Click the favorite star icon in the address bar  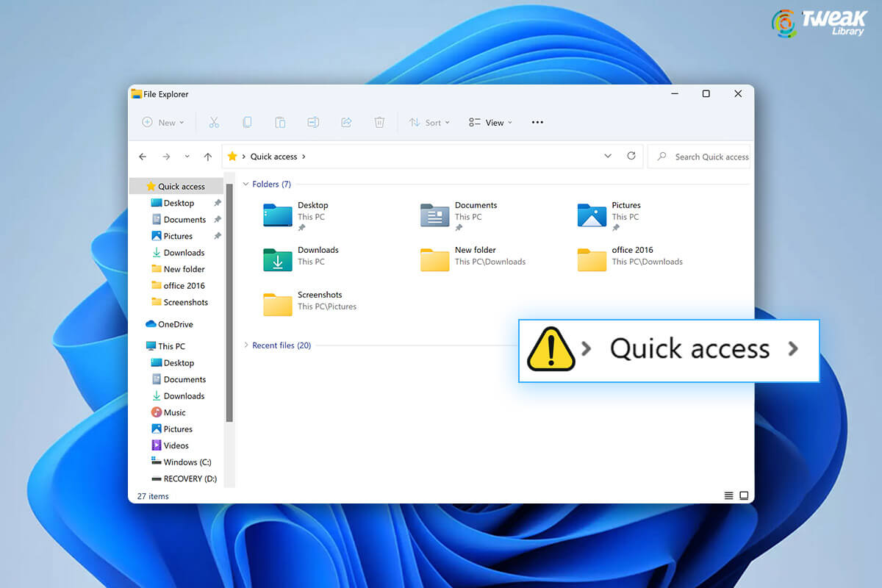[233, 156]
